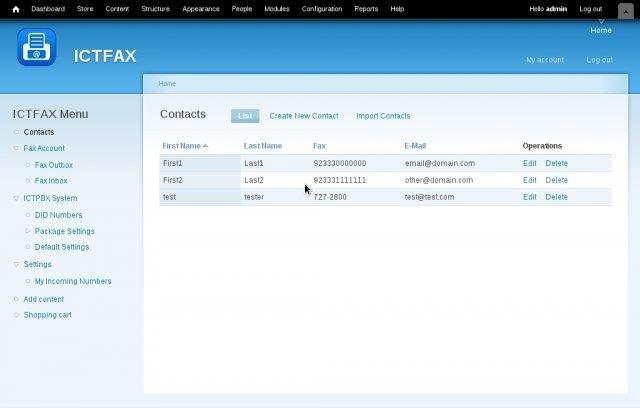
Task: Click the ICTFAX site title
Action: pyautogui.click(x=105, y=56)
